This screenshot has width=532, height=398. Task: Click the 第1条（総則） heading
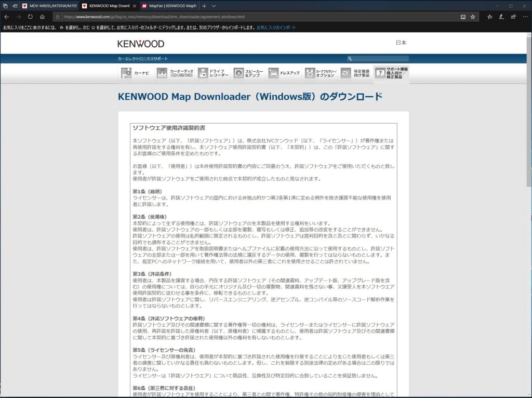(x=147, y=191)
